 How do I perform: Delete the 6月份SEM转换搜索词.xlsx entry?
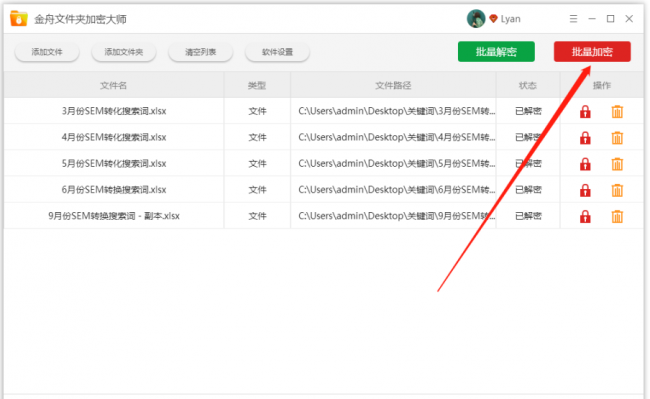click(617, 190)
